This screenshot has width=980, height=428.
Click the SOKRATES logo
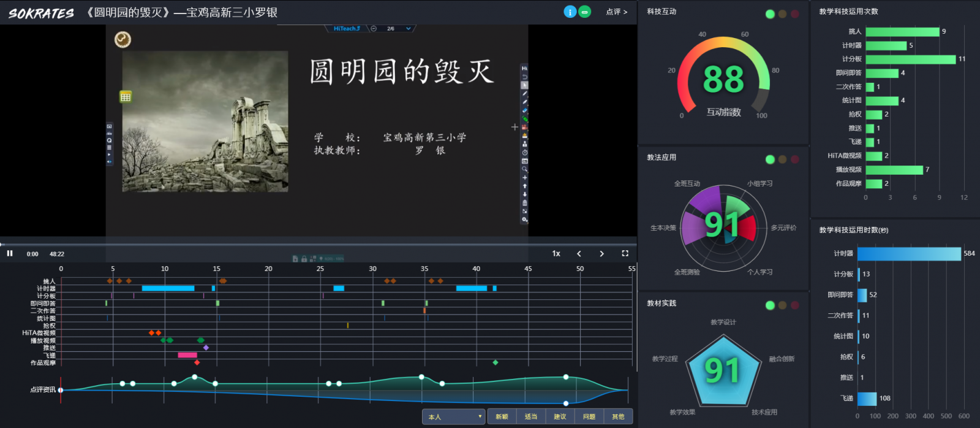(x=41, y=13)
